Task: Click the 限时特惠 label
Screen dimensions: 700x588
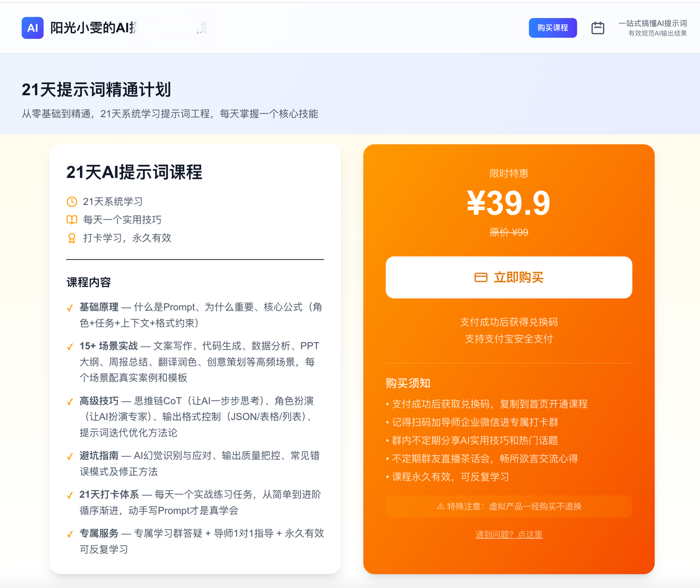Action: tap(508, 173)
